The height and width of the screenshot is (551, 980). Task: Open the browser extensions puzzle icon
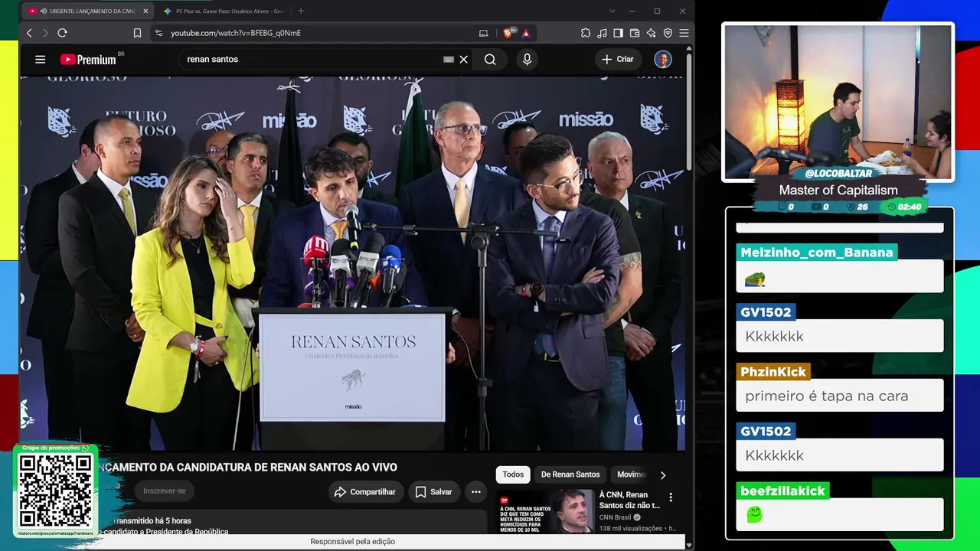click(x=586, y=33)
